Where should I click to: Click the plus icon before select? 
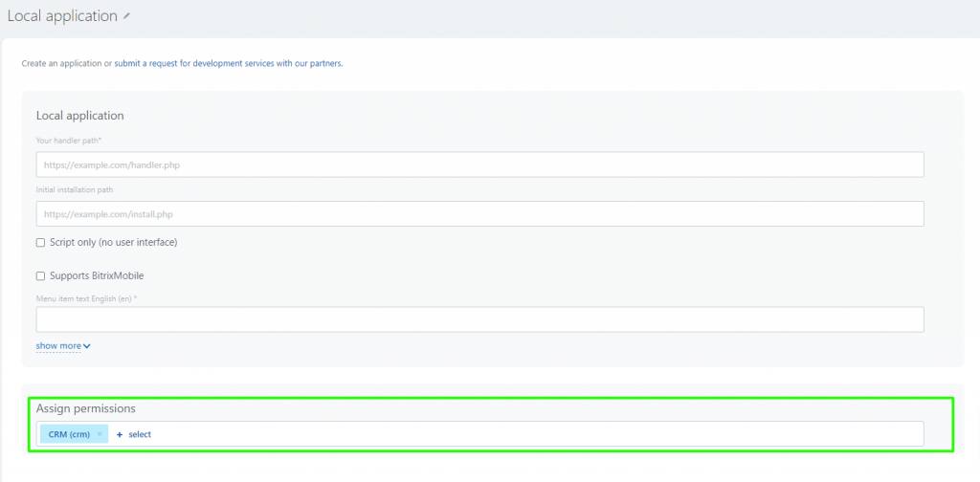pyautogui.click(x=120, y=434)
